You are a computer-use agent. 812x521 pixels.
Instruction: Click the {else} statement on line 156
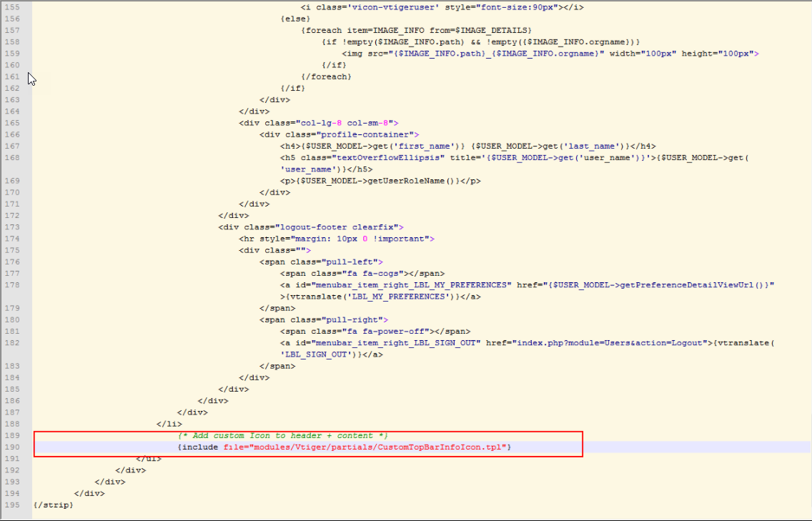(x=295, y=19)
